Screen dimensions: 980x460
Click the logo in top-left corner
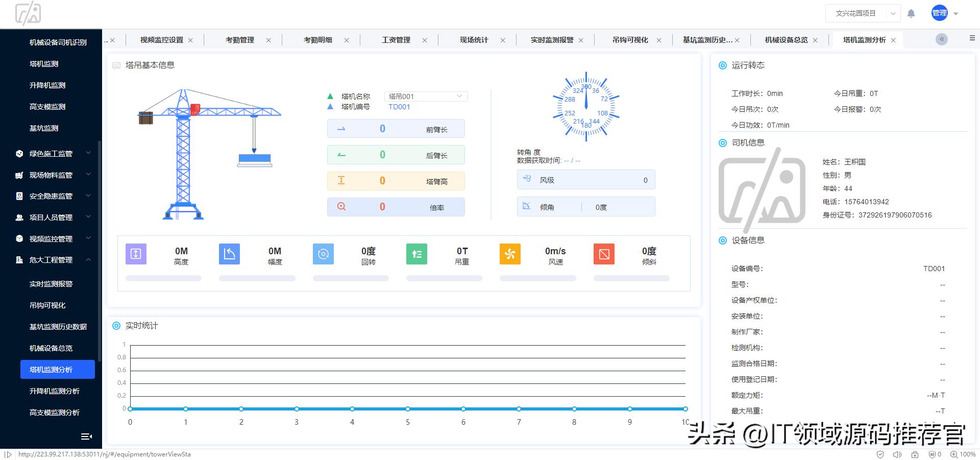(28, 13)
